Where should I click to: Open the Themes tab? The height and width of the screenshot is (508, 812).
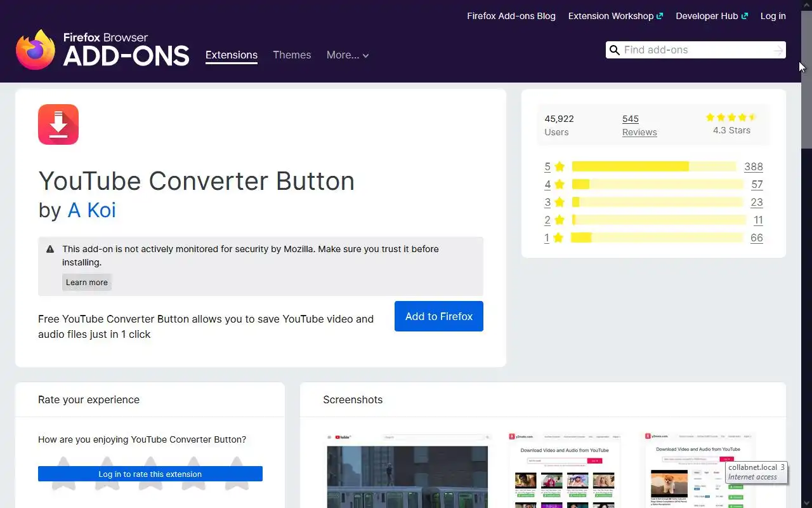(x=292, y=55)
